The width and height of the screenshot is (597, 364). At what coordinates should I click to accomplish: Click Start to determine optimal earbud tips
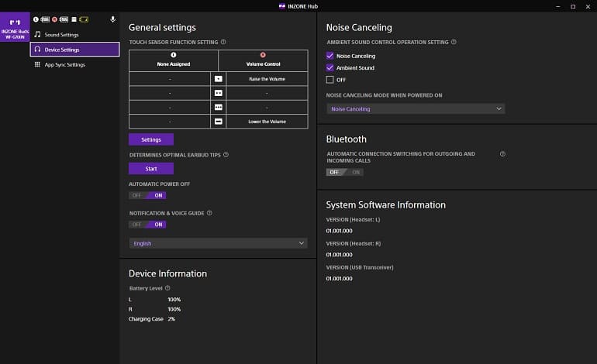[151, 169]
